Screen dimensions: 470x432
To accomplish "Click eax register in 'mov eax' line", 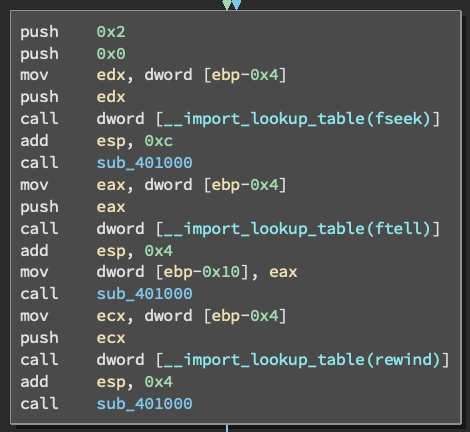I will coord(111,185).
